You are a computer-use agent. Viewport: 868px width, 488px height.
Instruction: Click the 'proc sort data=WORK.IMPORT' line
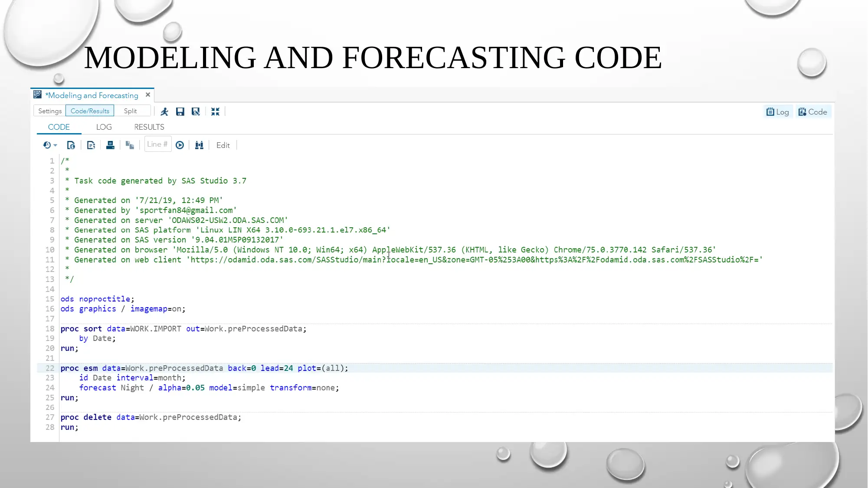183,329
